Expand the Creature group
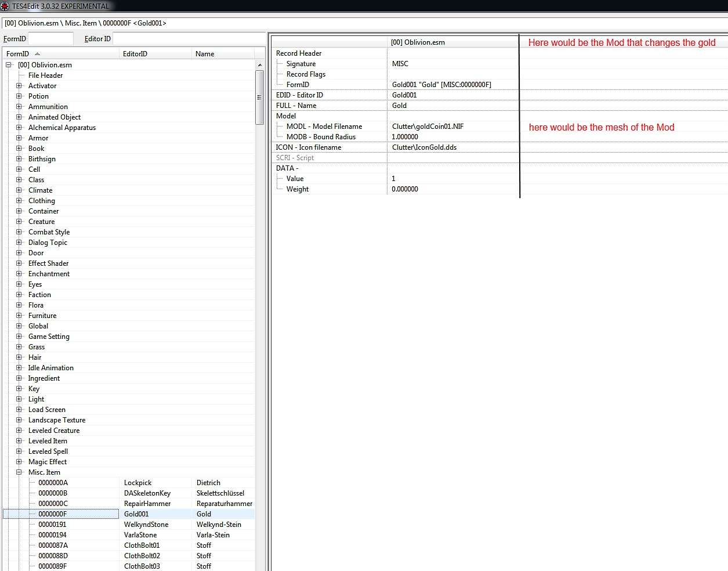 click(x=19, y=222)
